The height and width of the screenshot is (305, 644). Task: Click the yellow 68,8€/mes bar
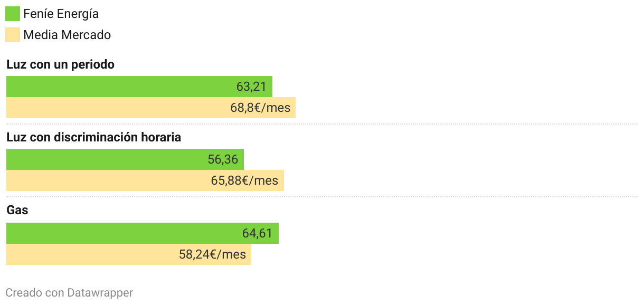tap(151, 108)
